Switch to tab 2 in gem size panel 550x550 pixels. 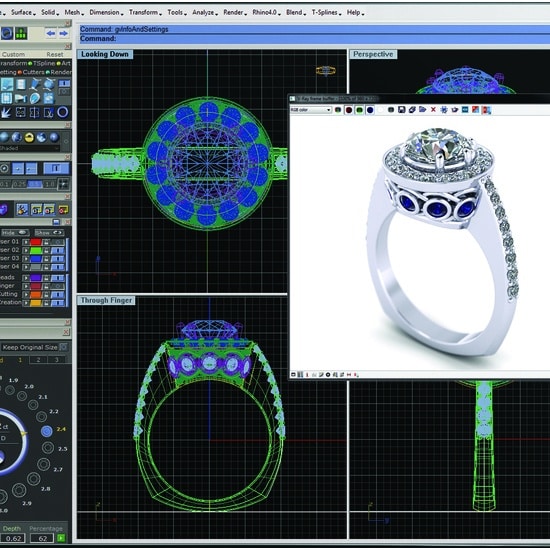[x=39, y=360]
